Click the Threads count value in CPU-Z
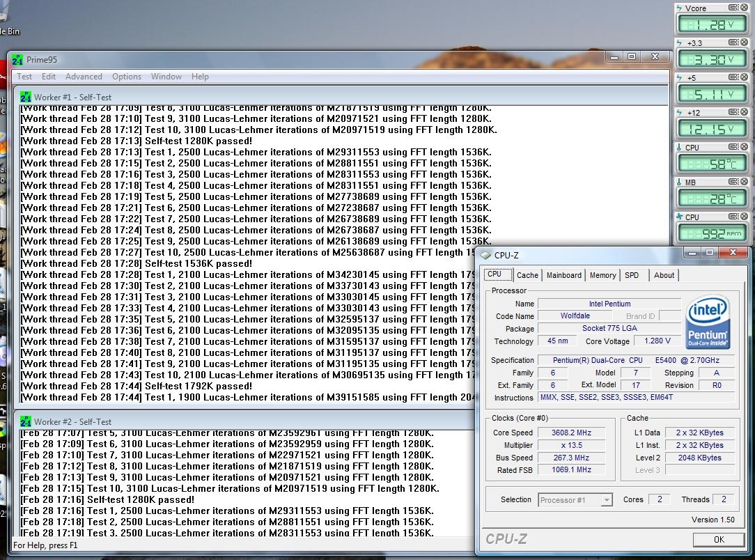 click(724, 500)
